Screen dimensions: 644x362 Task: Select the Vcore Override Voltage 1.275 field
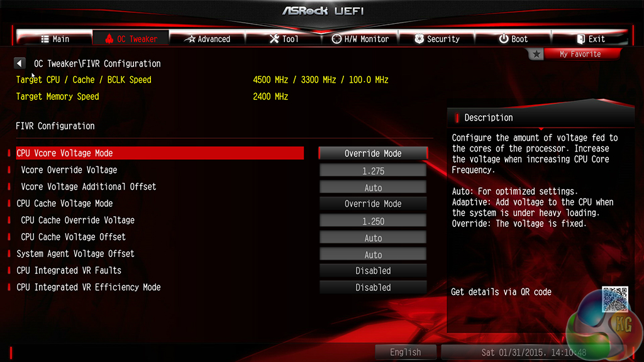(x=373, y=170)
